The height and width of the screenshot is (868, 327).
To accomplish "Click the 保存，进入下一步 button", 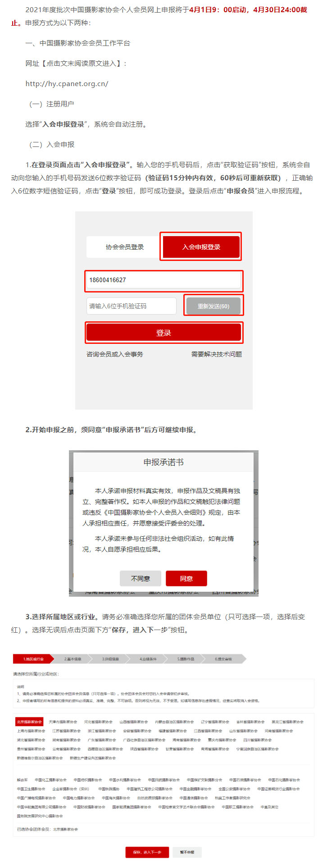I will pyautogui.click(x=147, y=852).
